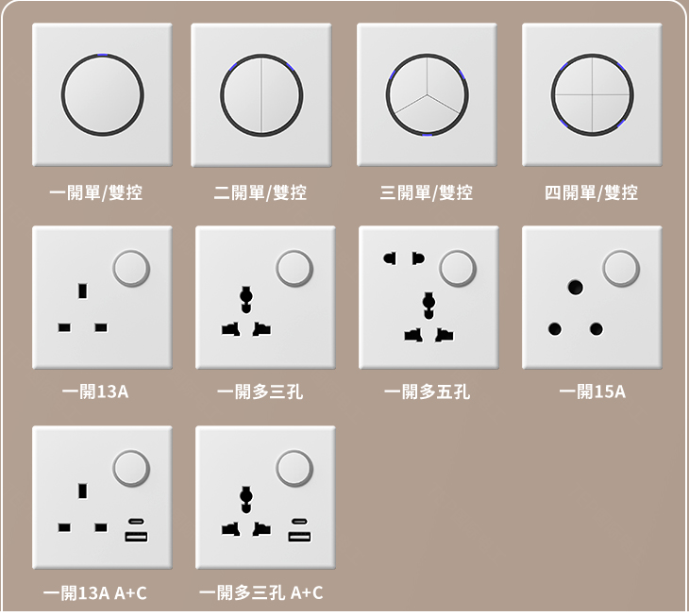Choose the three-gang round switch panel
Image resolution: width=689 pixels, height=616 pixels.
tap(427, 95)
